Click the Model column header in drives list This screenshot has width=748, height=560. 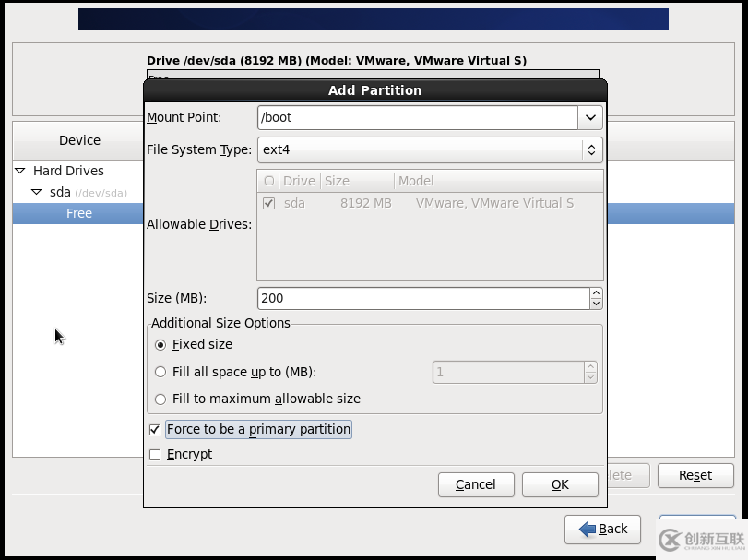pos(498,181)
